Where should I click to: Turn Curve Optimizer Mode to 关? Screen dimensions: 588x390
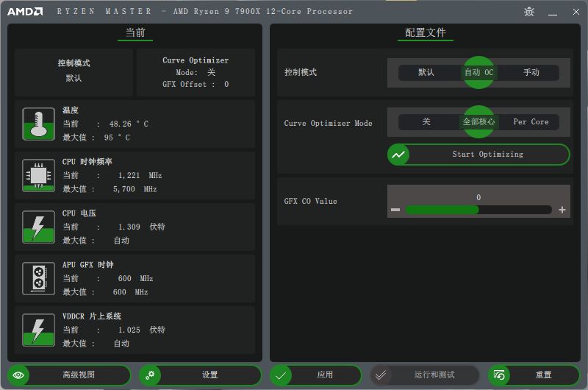(x=426, y=122)
